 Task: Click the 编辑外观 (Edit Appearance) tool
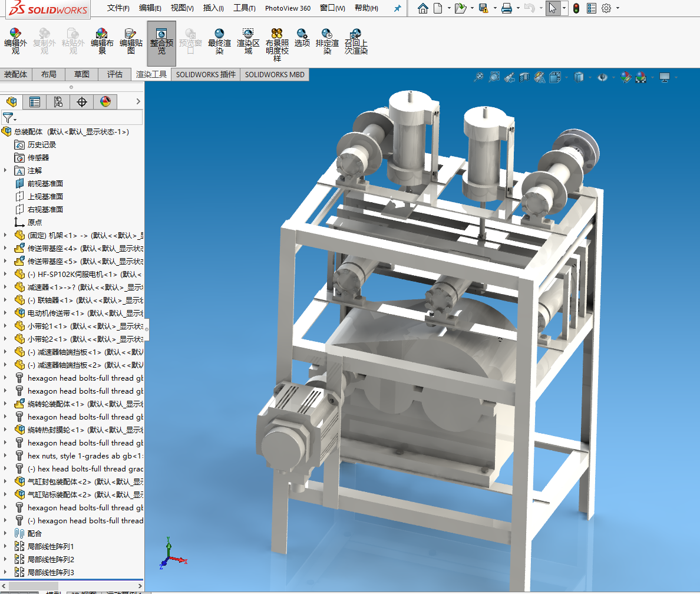coord(15,41)
